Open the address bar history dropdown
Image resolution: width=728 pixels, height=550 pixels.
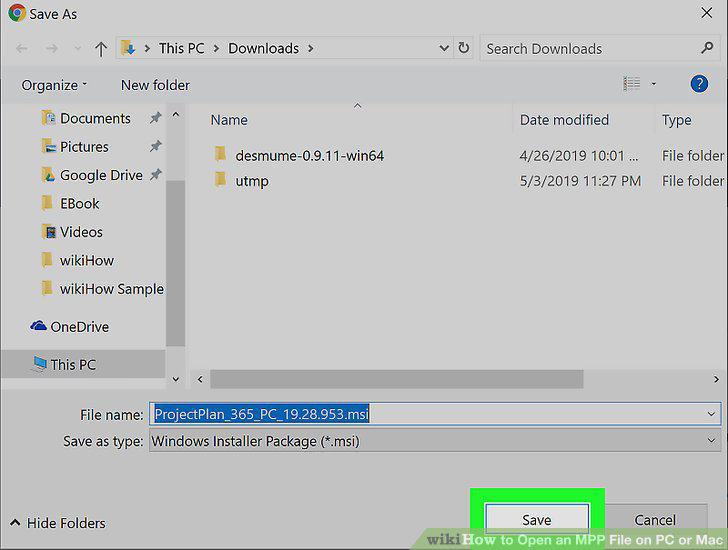(444, 48)
